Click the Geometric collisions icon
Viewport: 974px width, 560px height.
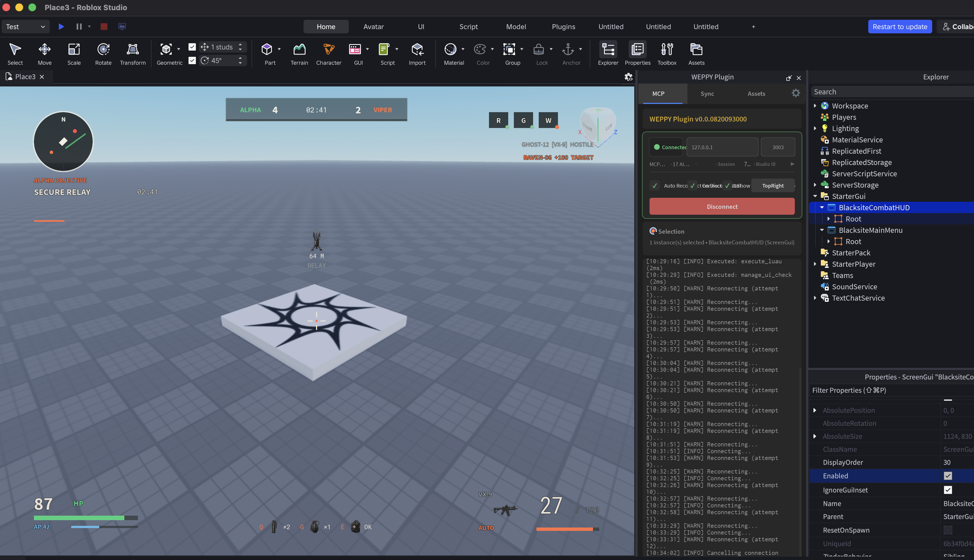166,49
